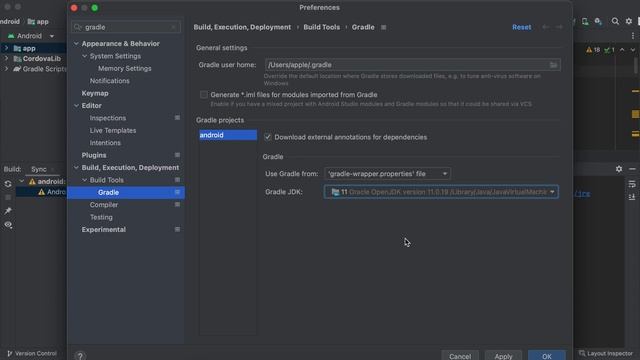Click the Reset link
This screenshot has width=640, height=360.
[521, 27]
